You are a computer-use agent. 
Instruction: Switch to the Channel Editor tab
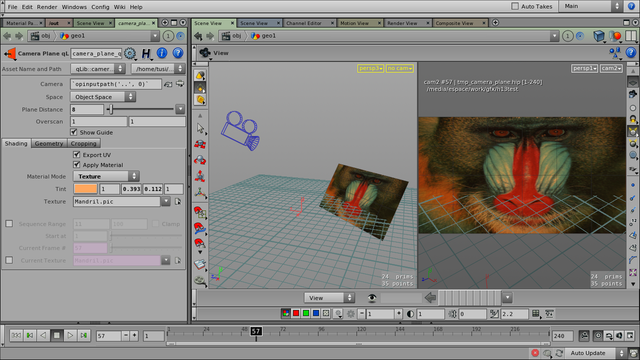309,23
